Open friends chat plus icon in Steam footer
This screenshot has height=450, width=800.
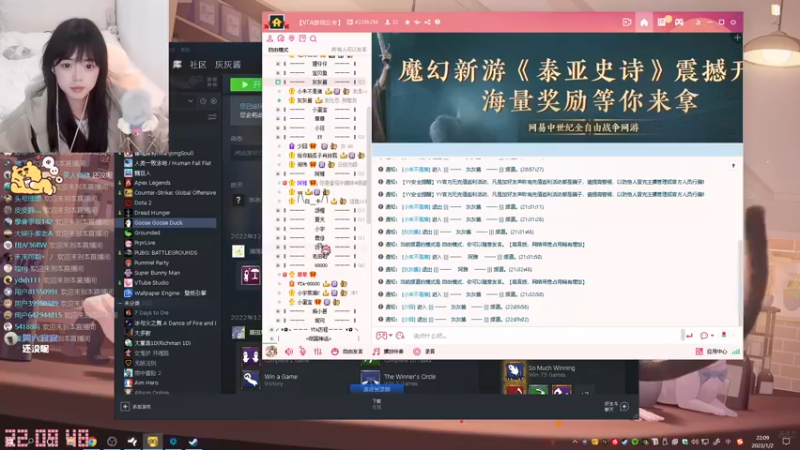(624, 407)
